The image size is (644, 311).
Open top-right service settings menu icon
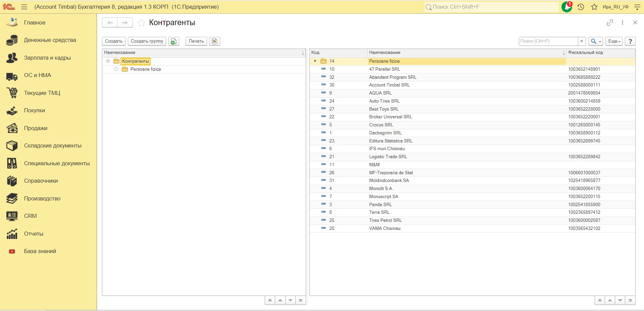[x=637, y=7]
